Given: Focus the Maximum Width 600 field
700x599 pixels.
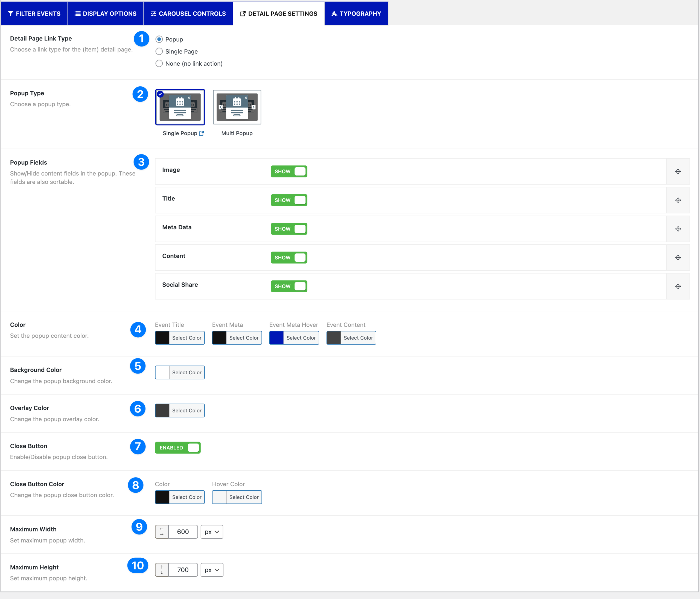Looking at the screenshot, I should coord(183,532).
